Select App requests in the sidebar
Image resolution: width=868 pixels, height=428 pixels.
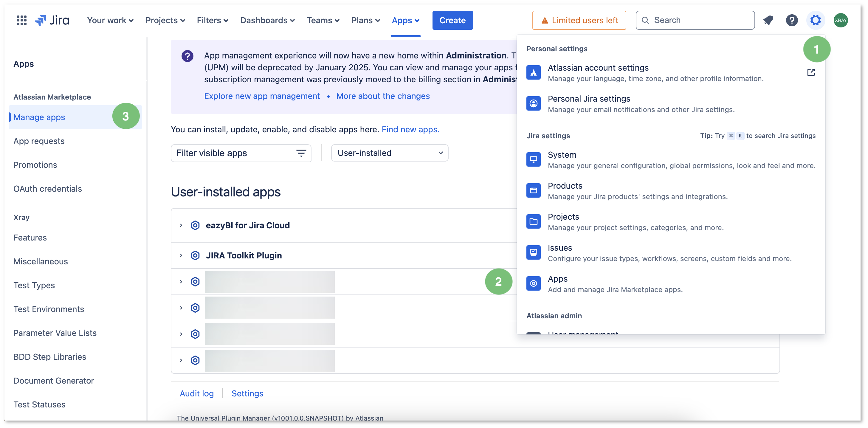(39, 141)
